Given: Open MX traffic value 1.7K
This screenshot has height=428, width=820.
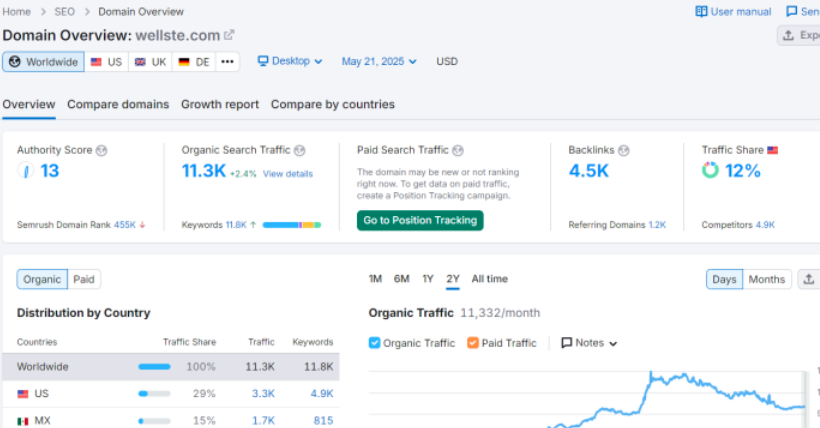Looking at the screenshot, I should point(263,421).
